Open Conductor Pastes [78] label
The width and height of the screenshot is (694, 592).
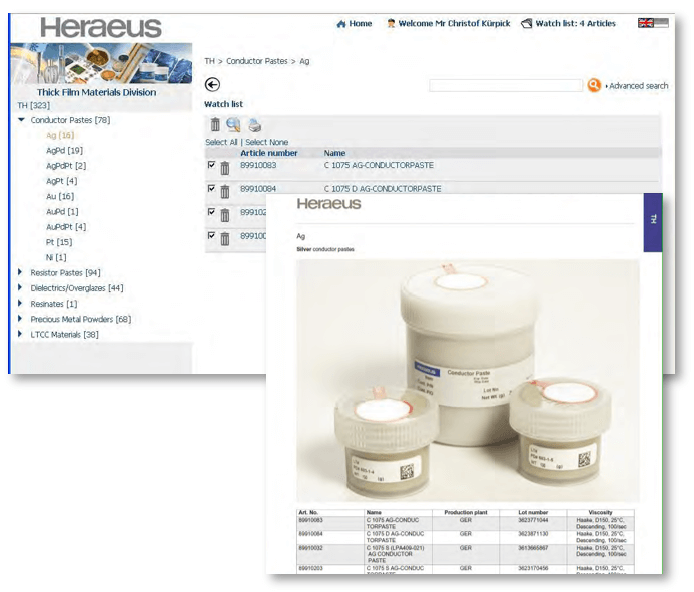tap(70, 120)
